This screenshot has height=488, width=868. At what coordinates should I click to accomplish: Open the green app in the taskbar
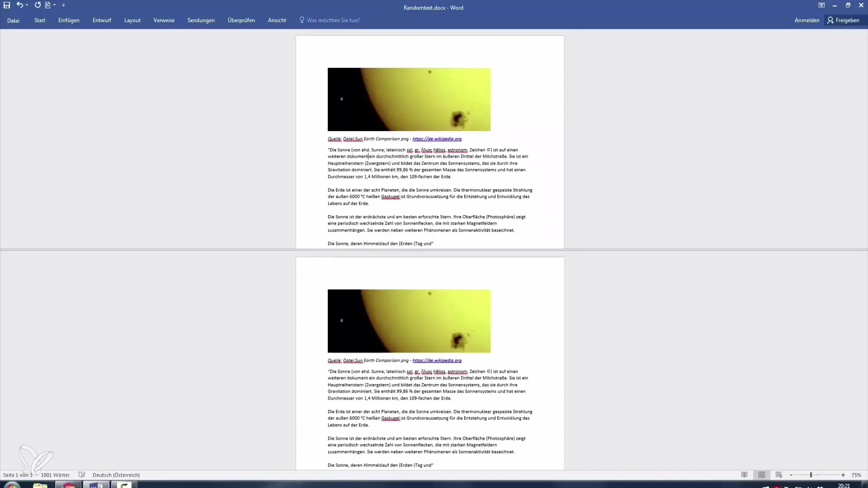coord(124,485)
